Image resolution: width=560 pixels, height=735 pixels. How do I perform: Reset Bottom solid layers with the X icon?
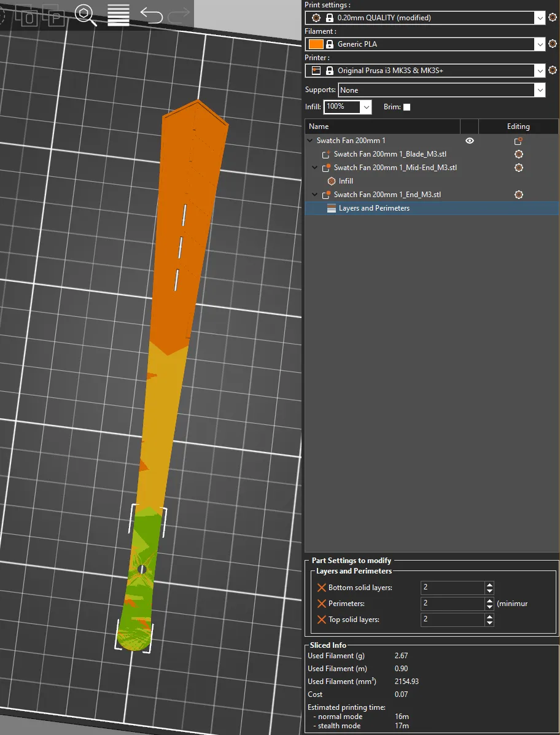[x=321, y=588]
